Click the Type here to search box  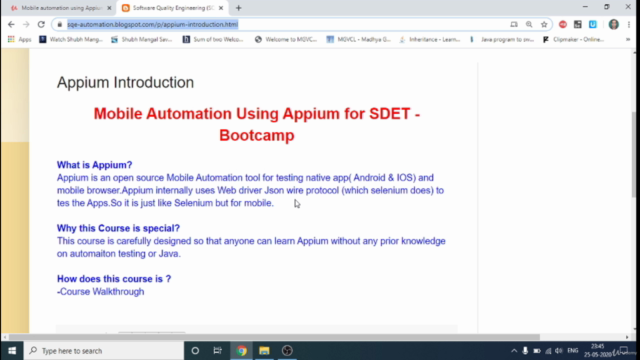pos(104,351)
